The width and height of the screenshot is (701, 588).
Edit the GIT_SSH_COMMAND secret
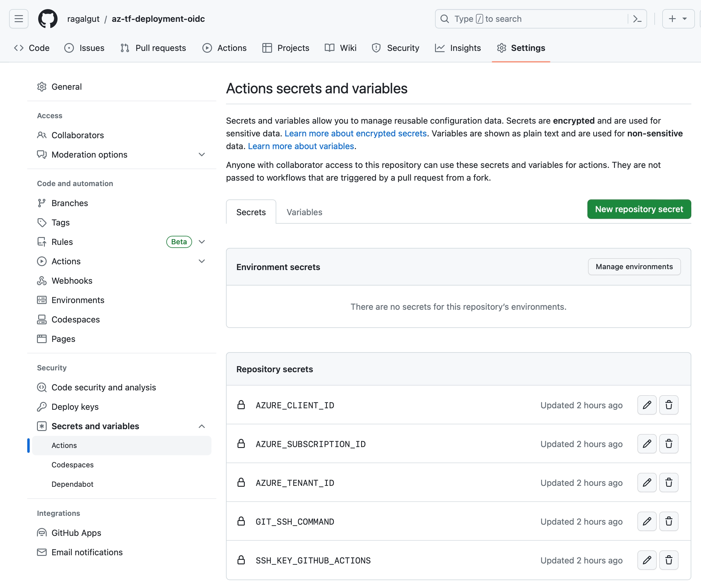tap(646, 521)
